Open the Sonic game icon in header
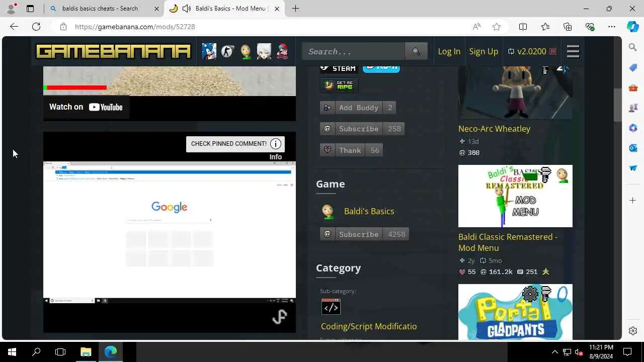This screenshot has height=362, width=644. tap(209, 51)
